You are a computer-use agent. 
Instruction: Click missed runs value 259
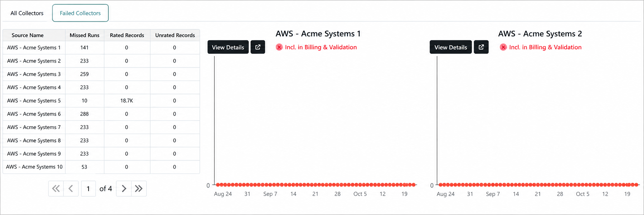(x=84, y=74)
